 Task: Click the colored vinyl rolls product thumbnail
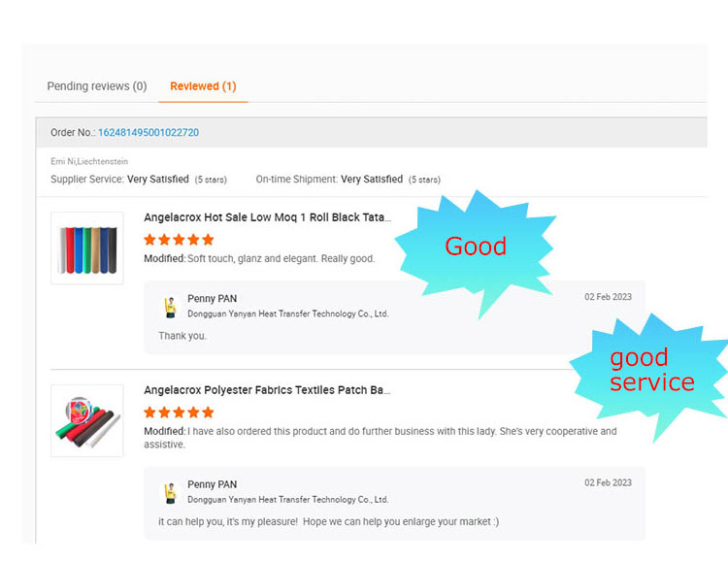[87, 248]
